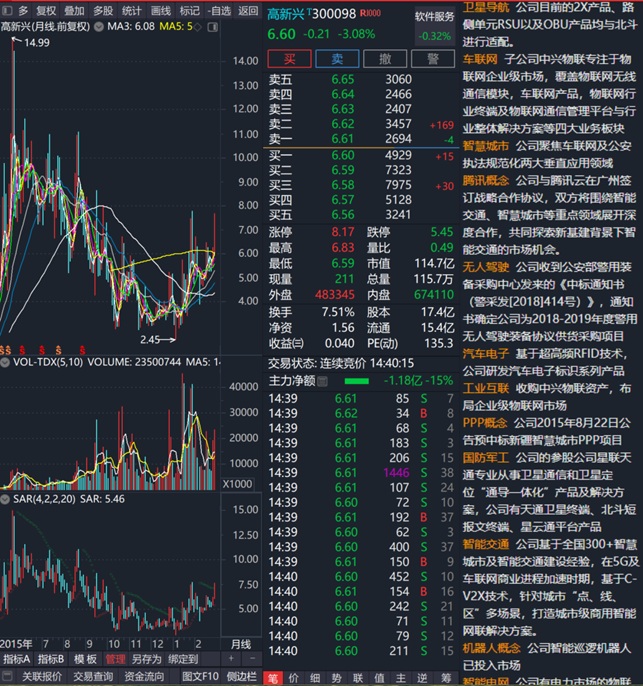643x686 pixels.
Task: Open the 车联网 concept link
Action: pyautogui.click(x=480, y=59)
